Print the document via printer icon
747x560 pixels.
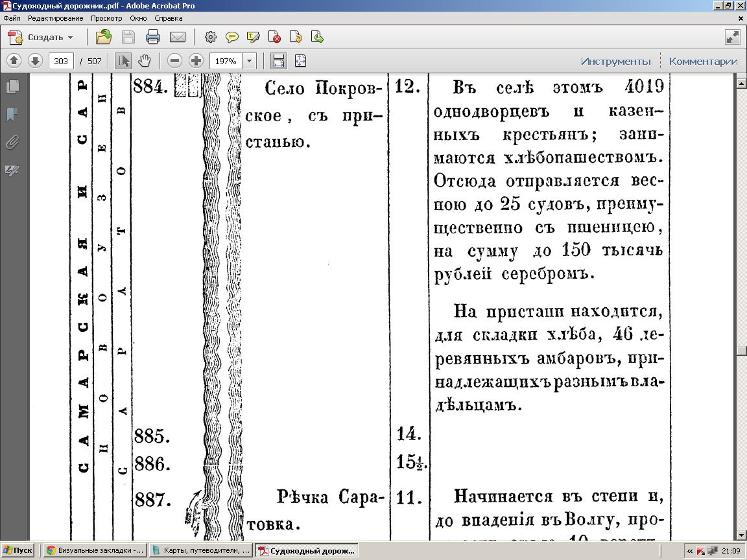click(x=153, y=37)
